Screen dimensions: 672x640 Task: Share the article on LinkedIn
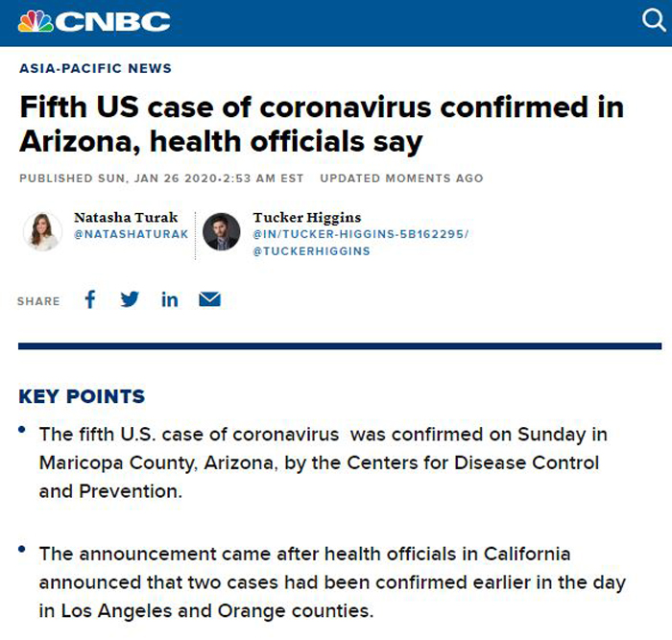click(x=170, y=300)
